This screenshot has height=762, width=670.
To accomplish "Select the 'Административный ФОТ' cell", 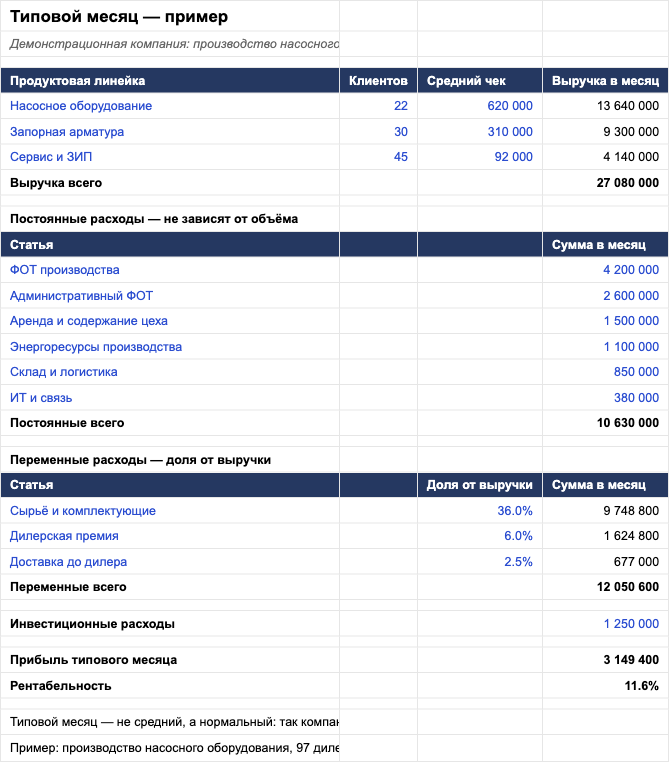I will pos(170,295).
